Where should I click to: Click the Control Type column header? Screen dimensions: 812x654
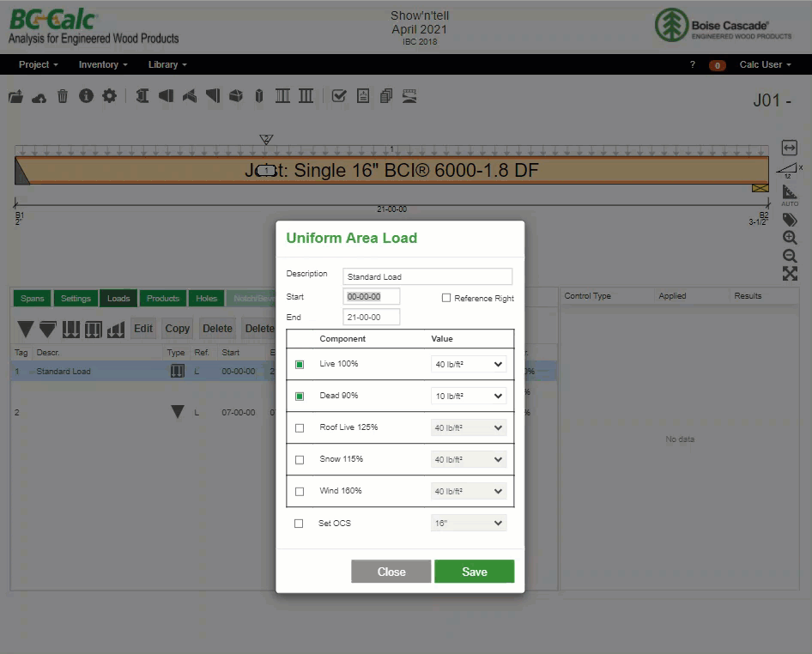tap(587, 295)
